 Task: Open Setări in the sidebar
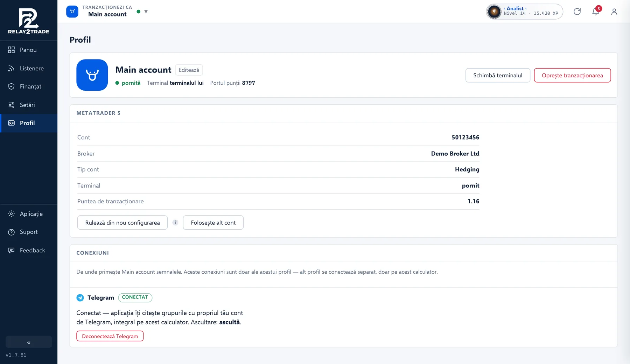click(x=29, y=105)
